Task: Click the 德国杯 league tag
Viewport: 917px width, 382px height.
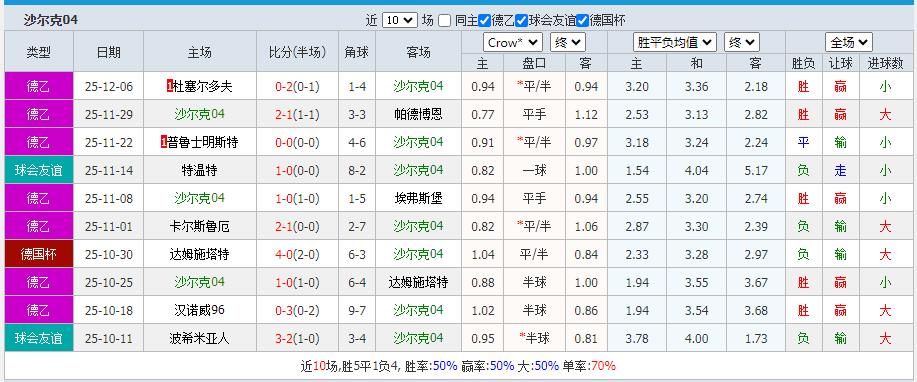Action: [x=39, y=254]
